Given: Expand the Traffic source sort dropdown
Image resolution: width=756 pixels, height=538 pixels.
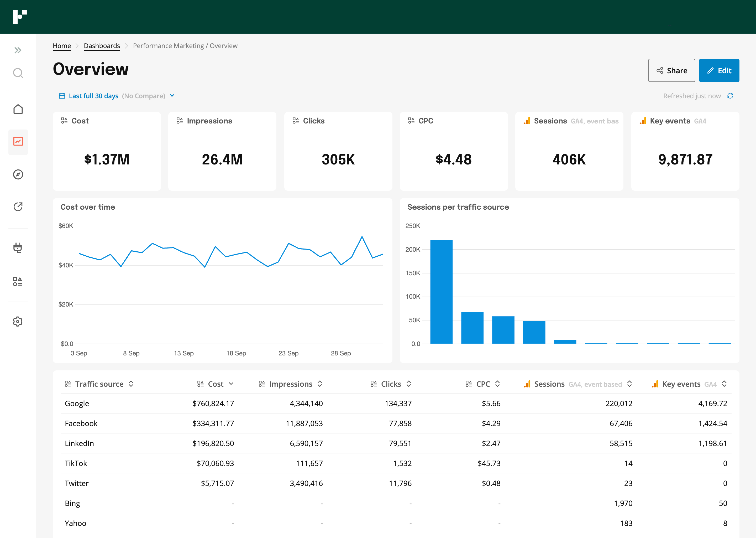Looking at the screenshot, I should tap(131, 384).
